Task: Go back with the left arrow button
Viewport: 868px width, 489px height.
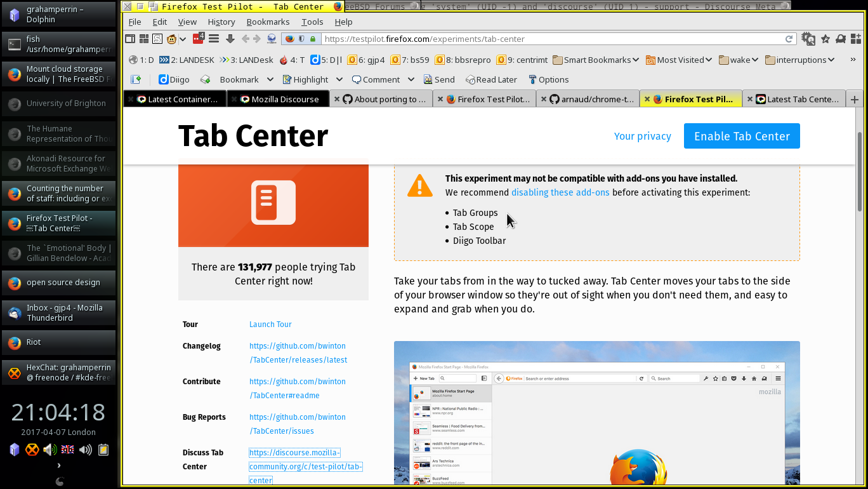Action: pos(245,39)
